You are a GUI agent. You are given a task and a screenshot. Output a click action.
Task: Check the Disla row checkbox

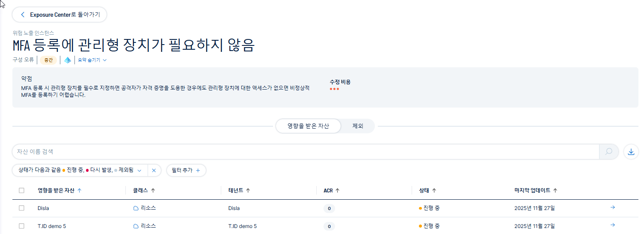[x=21, y=208]
